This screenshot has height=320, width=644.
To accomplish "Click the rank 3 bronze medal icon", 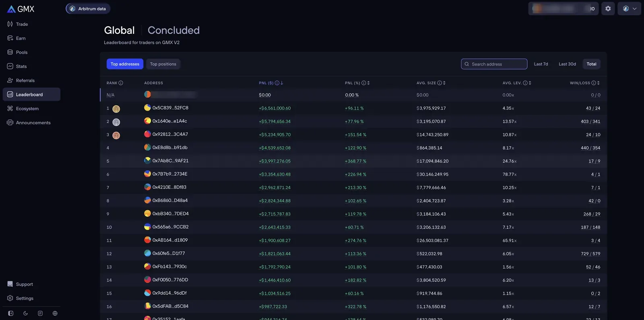I will (x=116, y=135).
